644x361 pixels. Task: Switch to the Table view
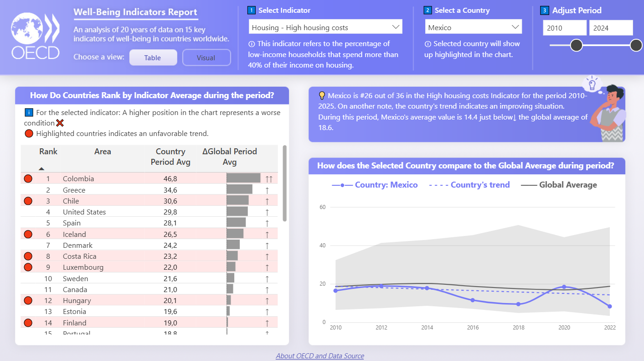point(153,58)
